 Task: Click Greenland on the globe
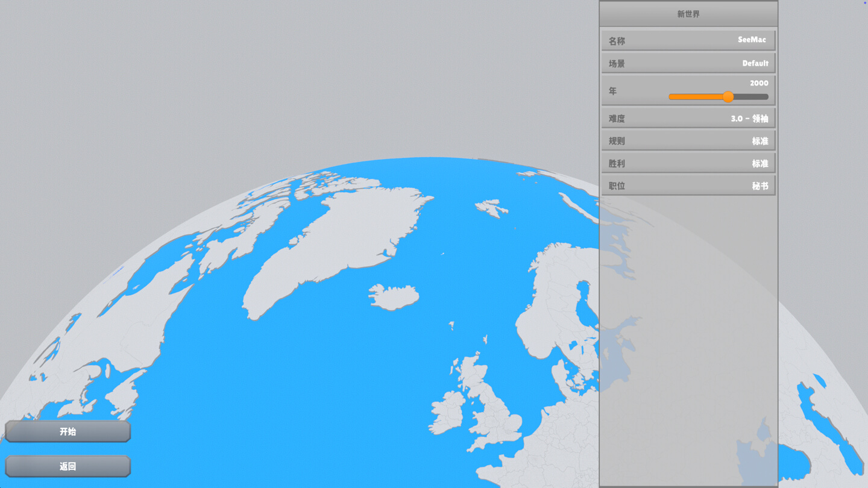(x=338, y=247)
